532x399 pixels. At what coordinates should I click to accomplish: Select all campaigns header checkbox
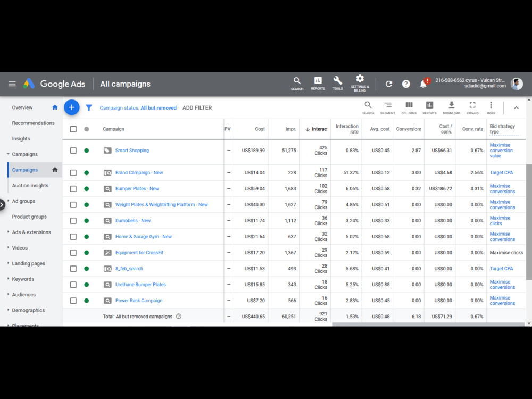point(73,129)
